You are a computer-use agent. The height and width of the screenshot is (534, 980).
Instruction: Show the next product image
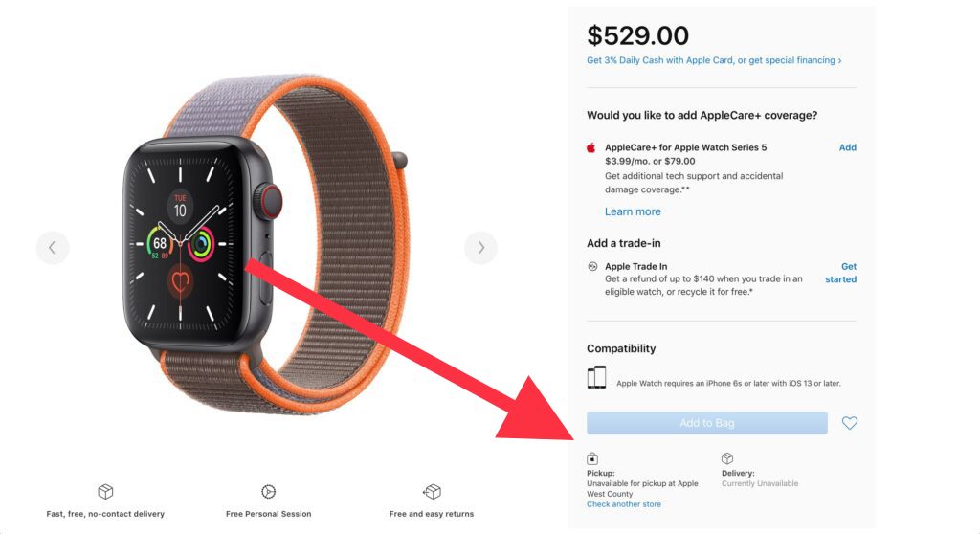point(480,248)
